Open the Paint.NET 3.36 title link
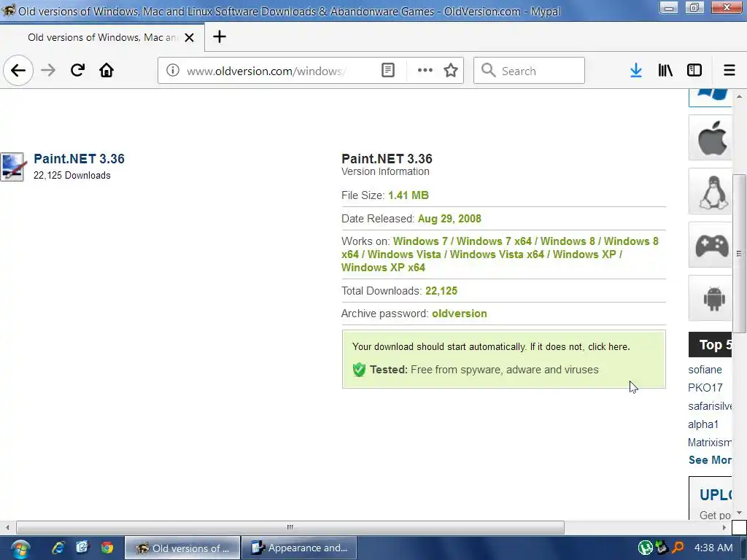 pos(79,158)
